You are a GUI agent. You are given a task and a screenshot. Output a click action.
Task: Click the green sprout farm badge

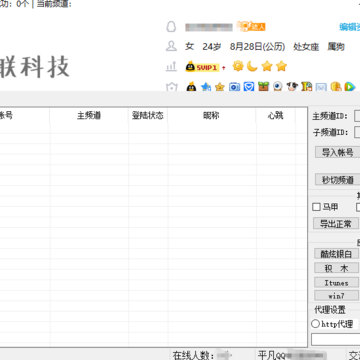click(263, 87)
